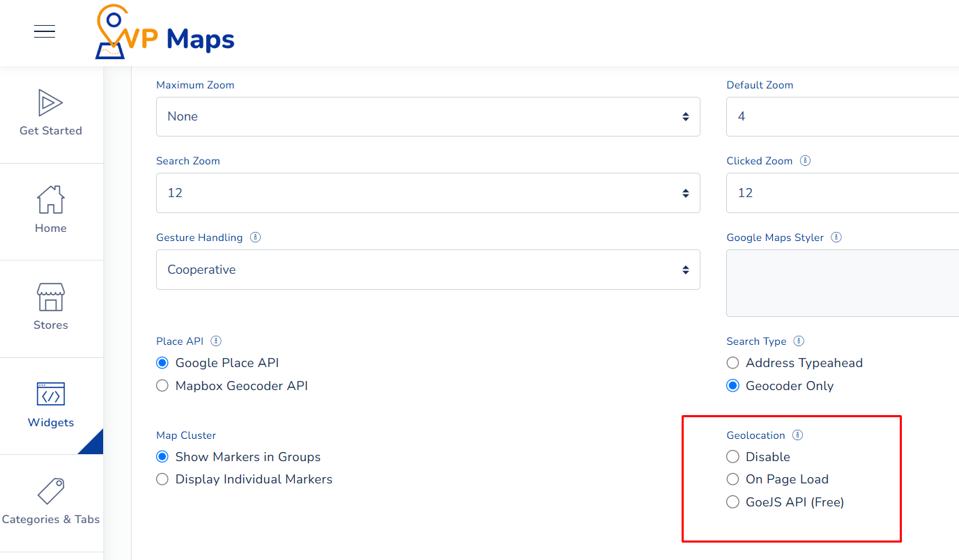Select Mapbox Geocoder API
959x560 pixels.
(x=162, y=385)
